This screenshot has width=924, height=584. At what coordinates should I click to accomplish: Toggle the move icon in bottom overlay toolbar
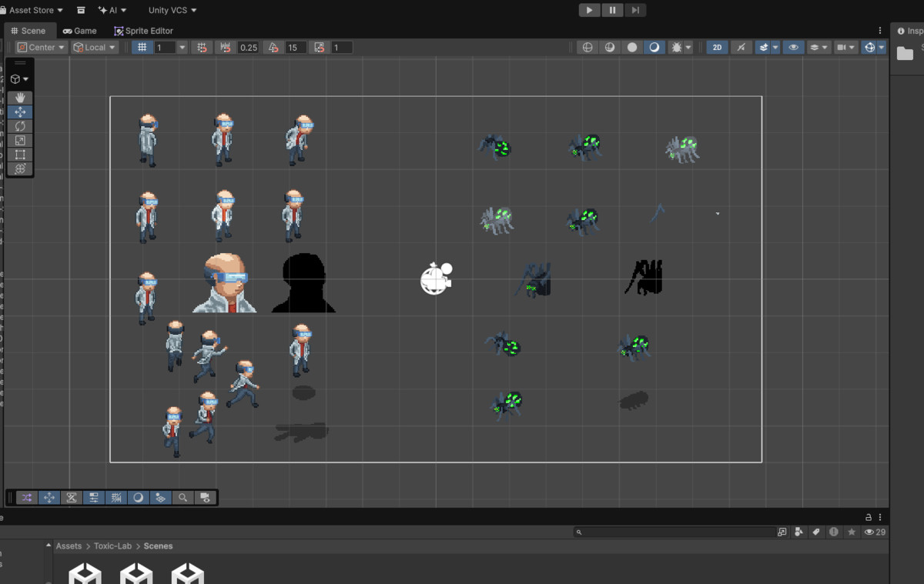49,498
